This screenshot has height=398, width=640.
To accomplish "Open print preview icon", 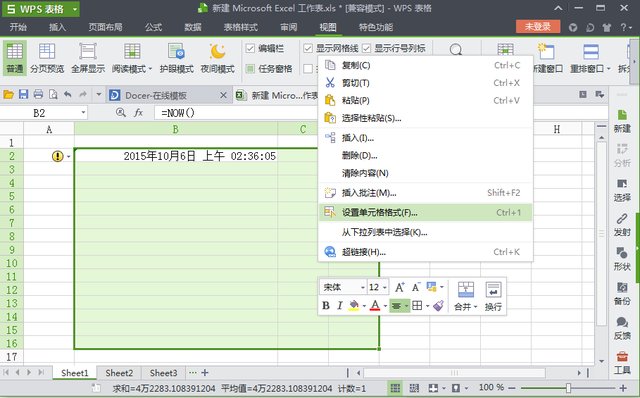I will coord(53,95).
